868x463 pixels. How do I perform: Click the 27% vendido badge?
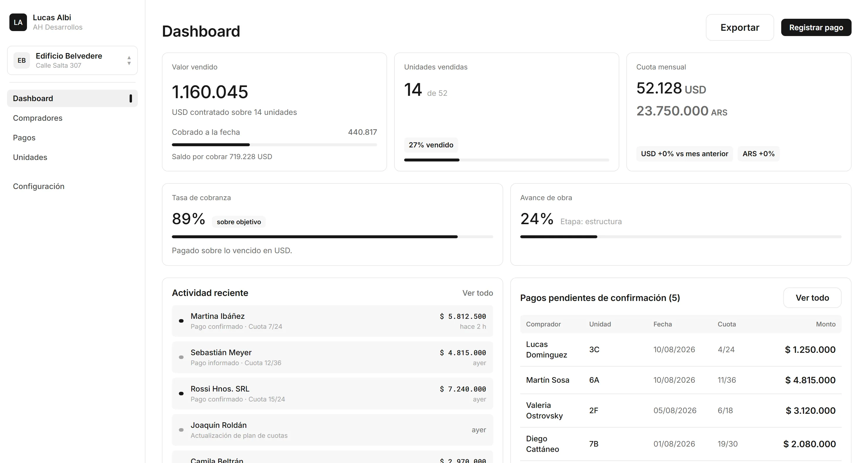click(431, 145)
